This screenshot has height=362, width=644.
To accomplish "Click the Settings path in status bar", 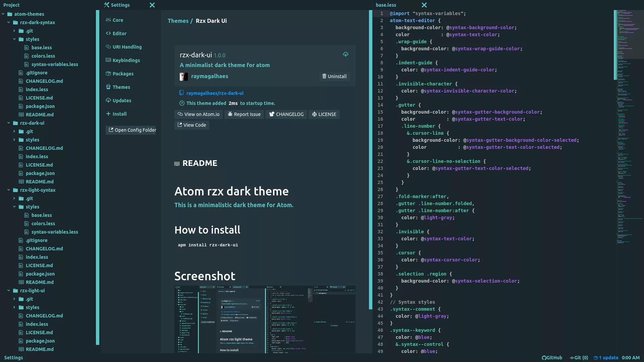I will (x=13, y=358).
